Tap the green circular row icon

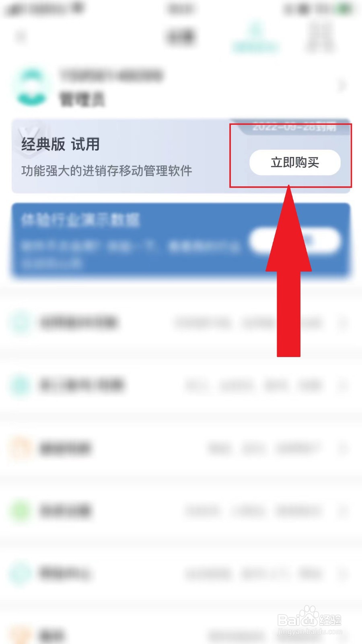(x=20, y=511)
